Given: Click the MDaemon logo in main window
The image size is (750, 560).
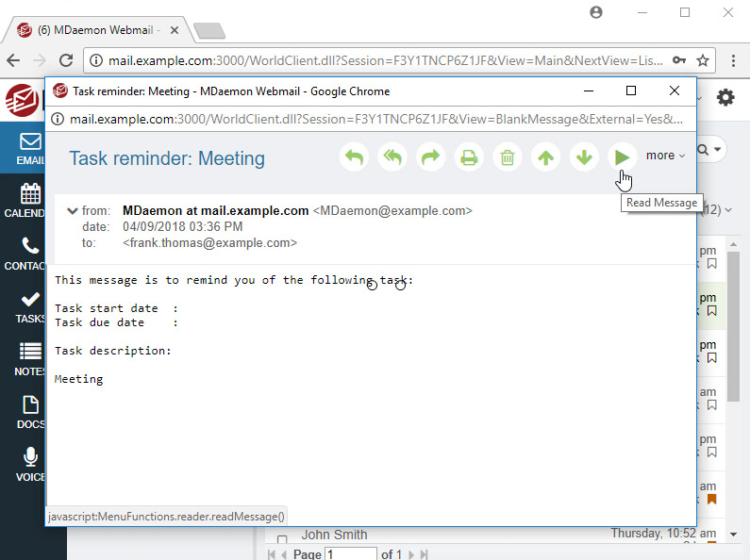Looking at the screenshot, I should [22, 100].
